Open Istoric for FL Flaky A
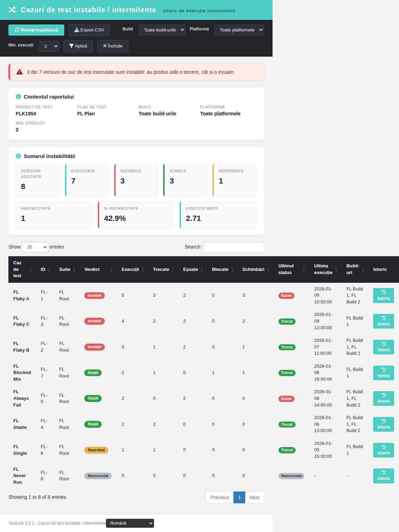Viewport: 399px width, 532px height. tap(383, 295)
